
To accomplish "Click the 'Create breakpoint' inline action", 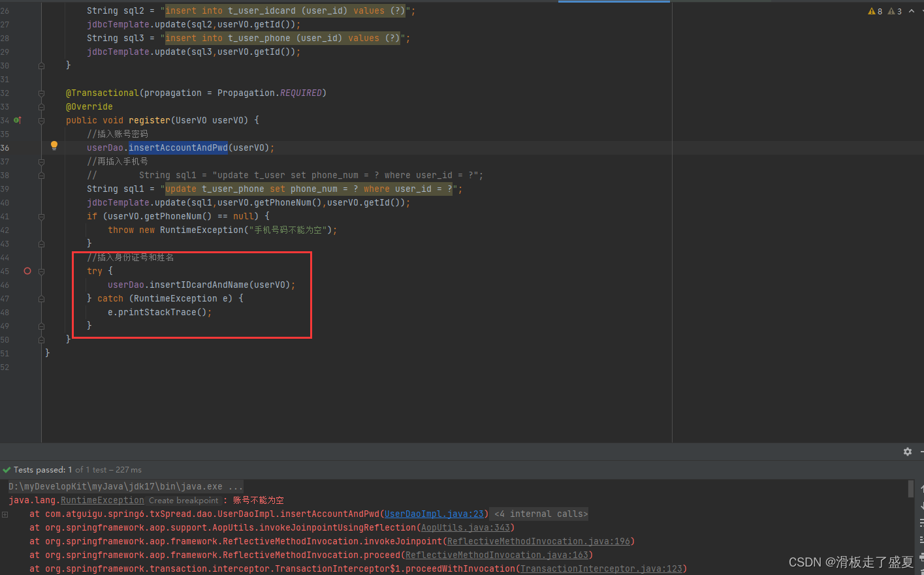I will (183, 501).
